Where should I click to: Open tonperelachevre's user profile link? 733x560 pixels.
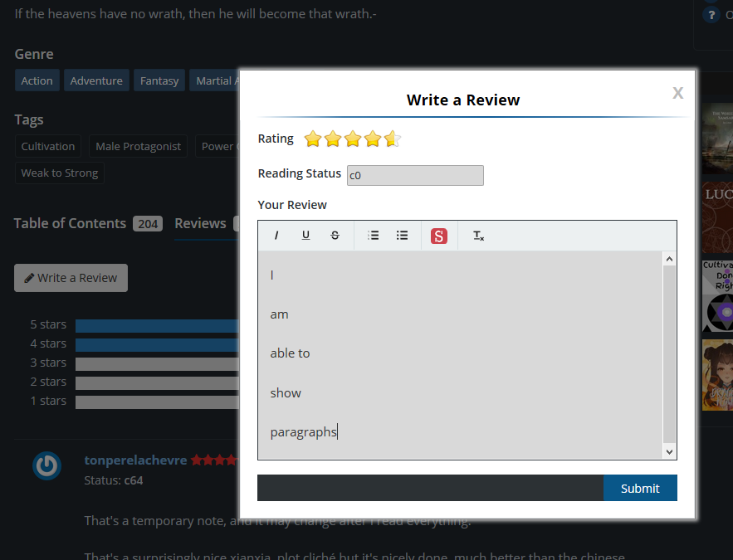[135, 460]
